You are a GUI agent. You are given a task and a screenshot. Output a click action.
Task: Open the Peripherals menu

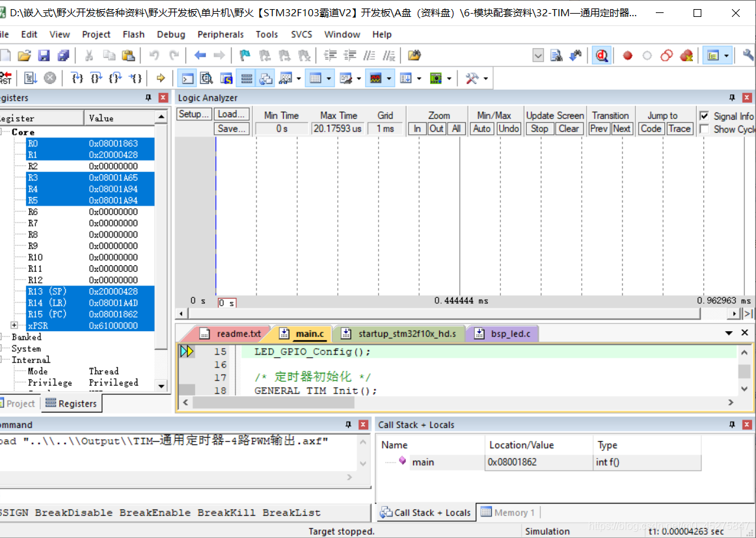click(x=221, y=34)
